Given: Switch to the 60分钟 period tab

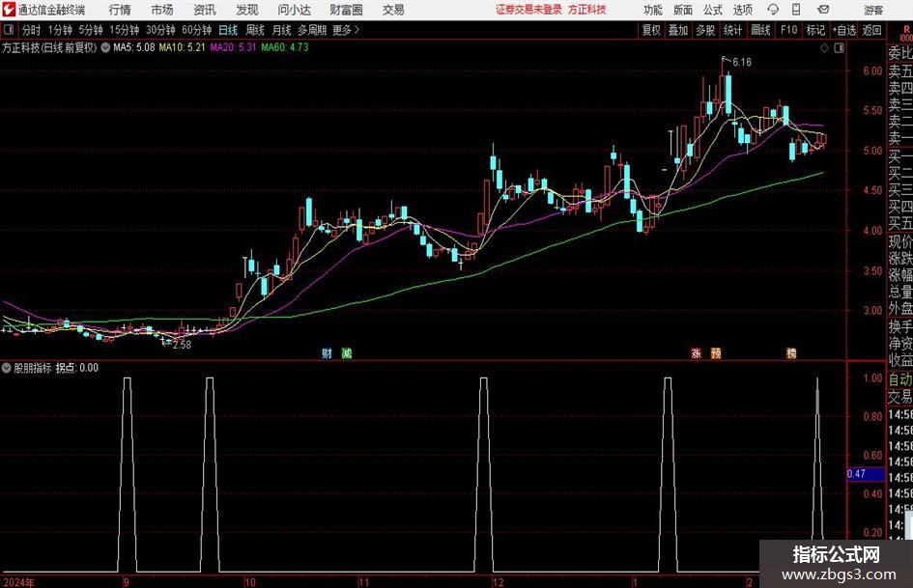Looking at the screenshot, I should pos(196,30).
